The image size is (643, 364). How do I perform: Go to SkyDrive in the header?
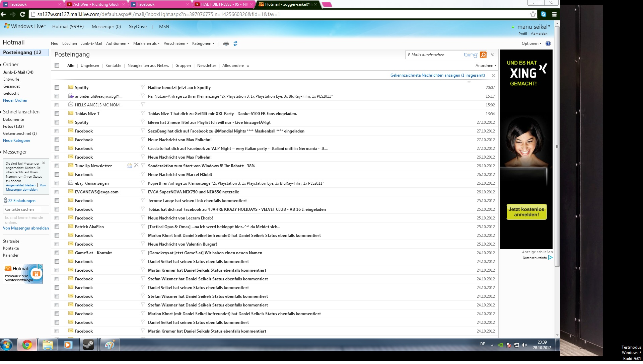click(x=138, y=26)
